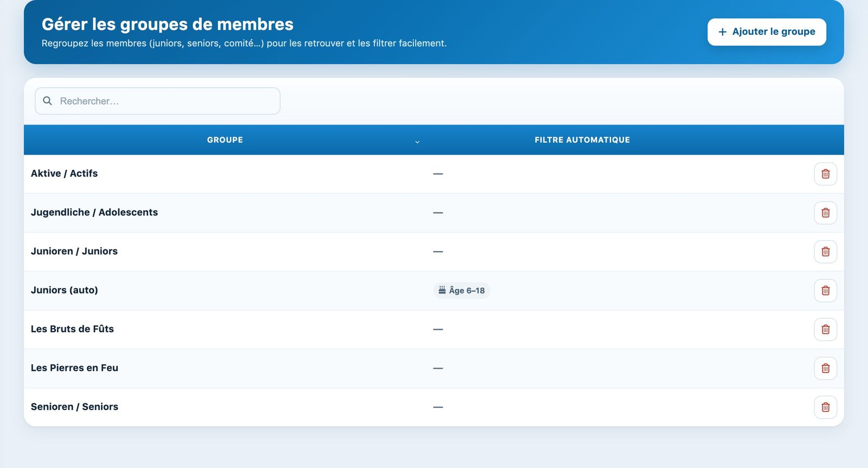The height and width of the screenshot is (468, 868).
Task: Delete the Les Bruts de Fûts group
Action: pos(825,330)
